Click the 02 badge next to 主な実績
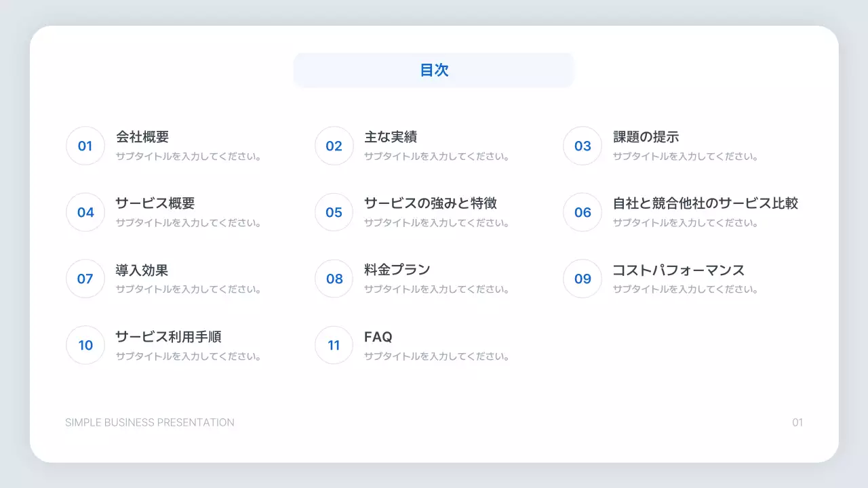 pyautogui.click(x=333, y=146)
